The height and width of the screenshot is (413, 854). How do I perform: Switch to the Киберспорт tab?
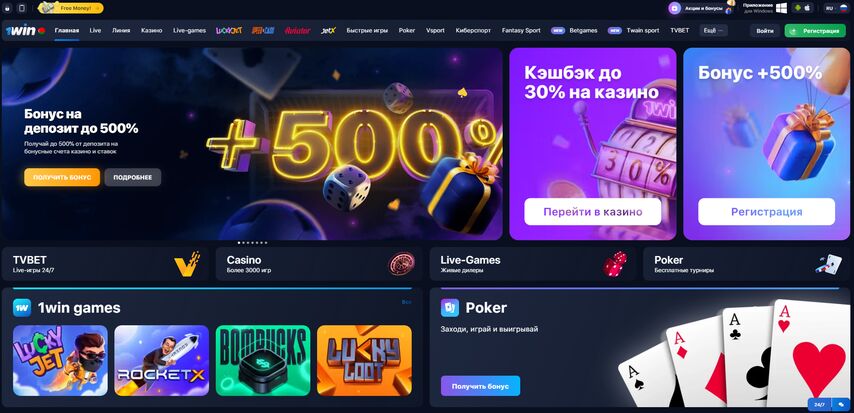(x=473, y=31)
